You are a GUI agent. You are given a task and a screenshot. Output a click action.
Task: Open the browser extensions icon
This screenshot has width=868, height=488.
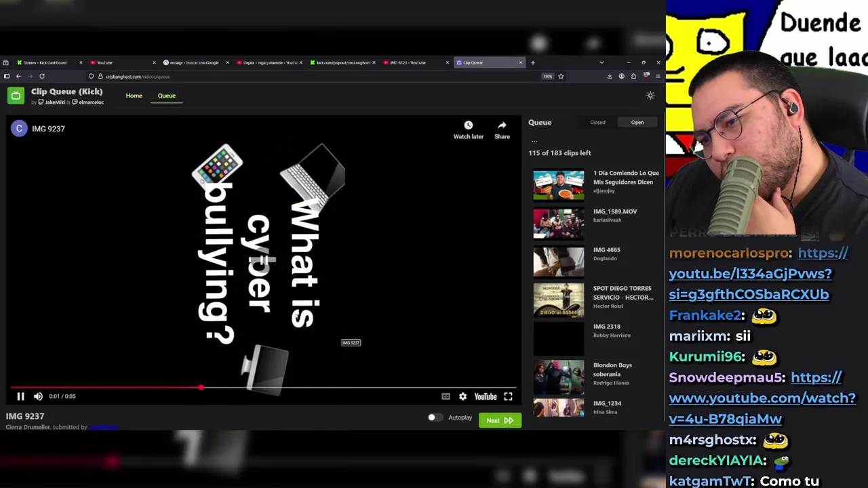(x=633, y=77)
